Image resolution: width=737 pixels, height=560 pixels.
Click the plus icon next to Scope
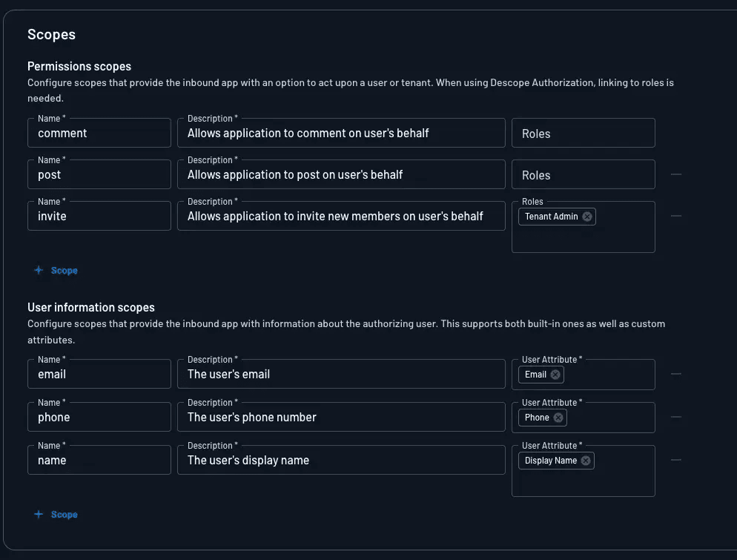click(x=39, y=270)
